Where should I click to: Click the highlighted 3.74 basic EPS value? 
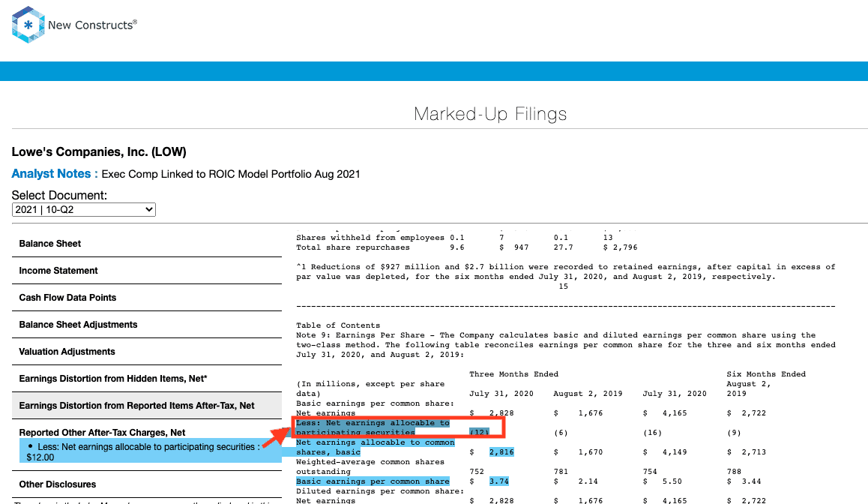(x=498, y=481)
